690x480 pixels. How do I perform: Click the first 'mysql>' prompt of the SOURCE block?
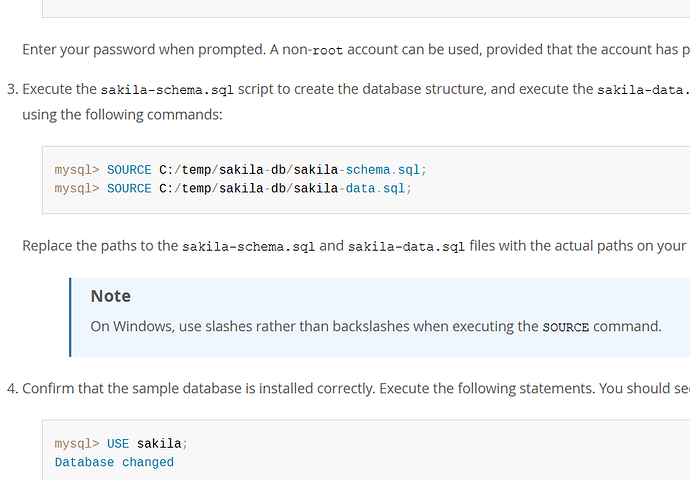(x=77, y=170)
